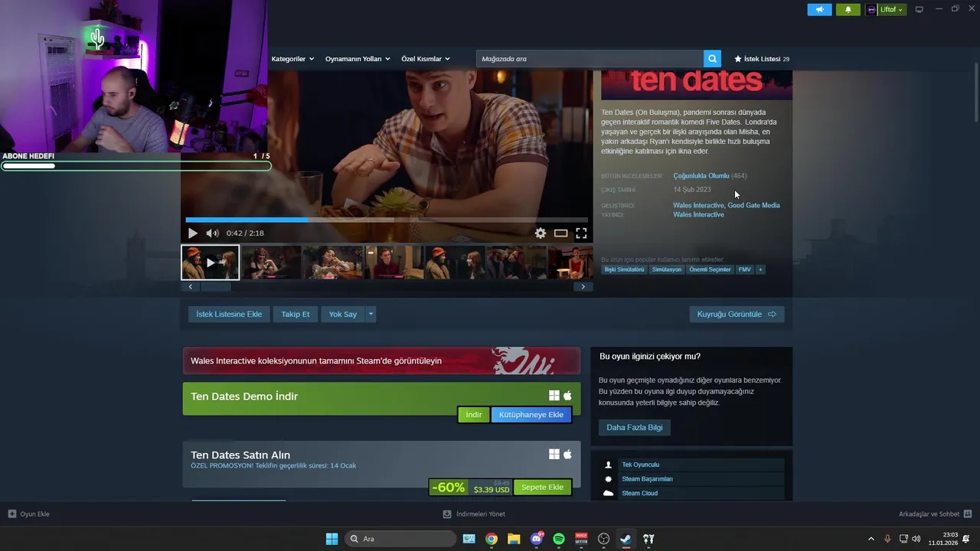Select the first trailer thumbnail
980x551 pixels.
tap(211, 262)
